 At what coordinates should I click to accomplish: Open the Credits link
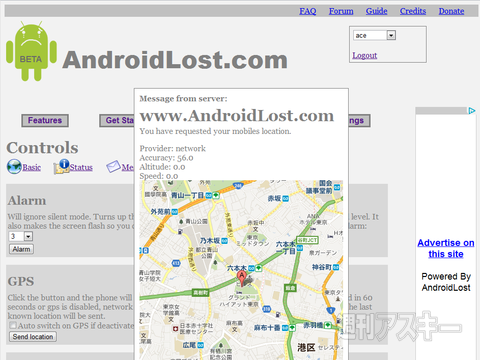coord(413,11)
